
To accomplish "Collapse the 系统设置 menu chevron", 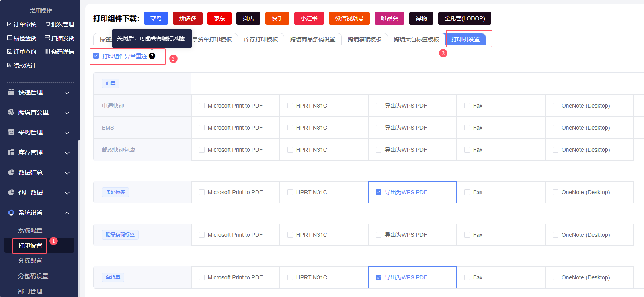I will click(67, 213).
